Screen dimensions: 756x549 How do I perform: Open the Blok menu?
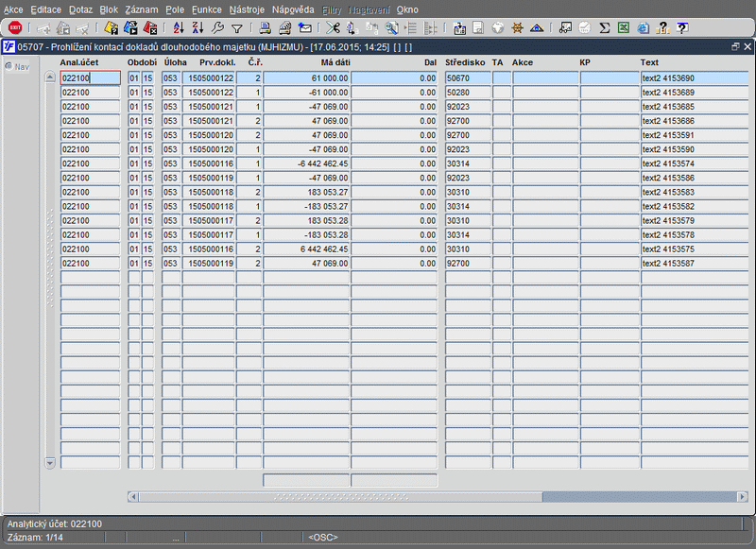click(109, 9)
